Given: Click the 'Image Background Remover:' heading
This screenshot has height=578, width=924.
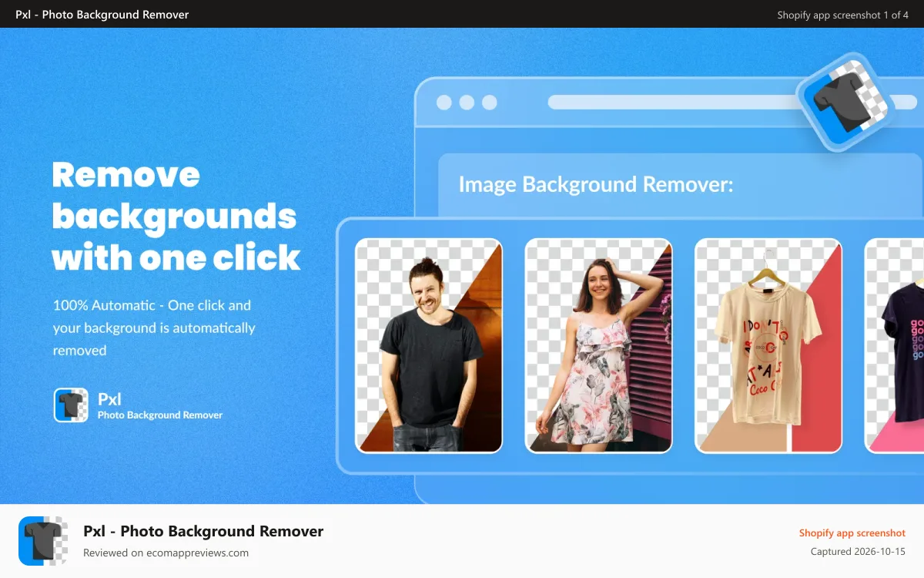Looking at the screenshot, I should (596, 184).
